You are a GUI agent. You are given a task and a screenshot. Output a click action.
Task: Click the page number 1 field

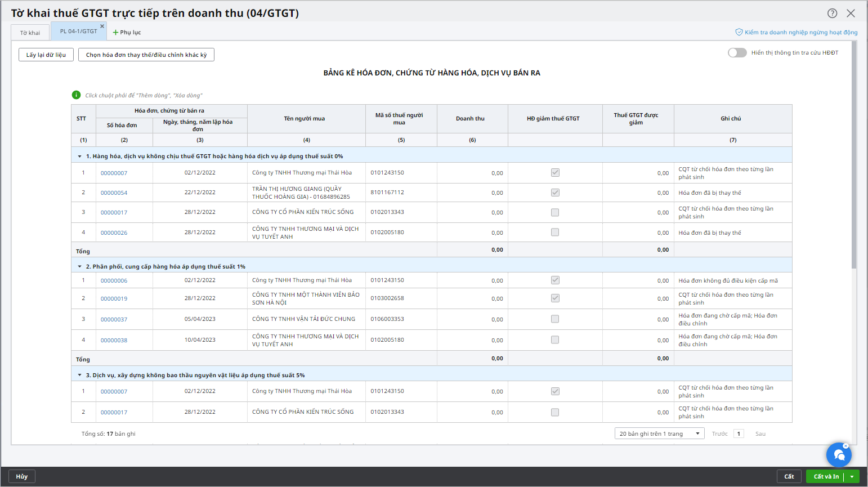click(x=739, y=434)
